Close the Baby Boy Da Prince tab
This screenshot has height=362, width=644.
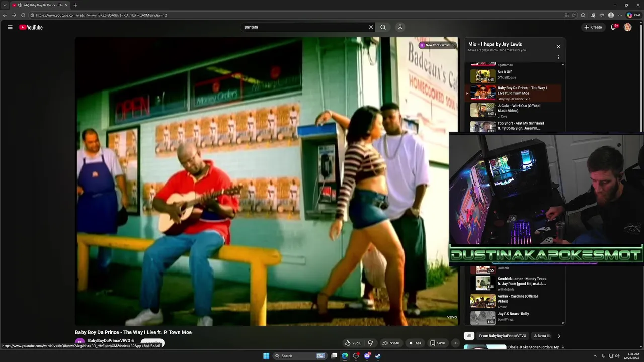tap(67, 5)
